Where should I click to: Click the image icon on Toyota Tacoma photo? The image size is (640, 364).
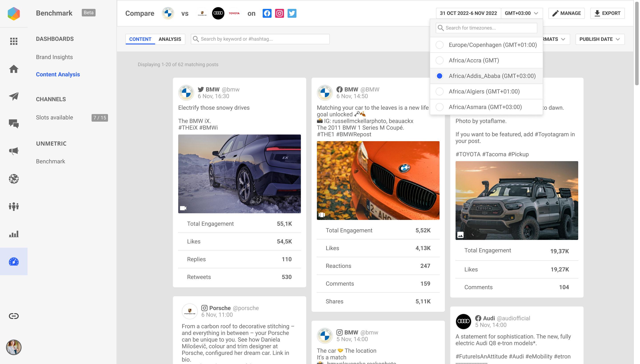(460, 235)
